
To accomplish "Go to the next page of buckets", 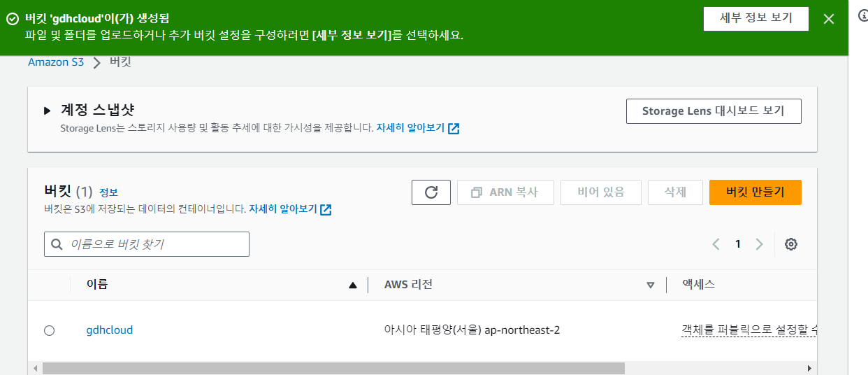I will coord(760,244).
